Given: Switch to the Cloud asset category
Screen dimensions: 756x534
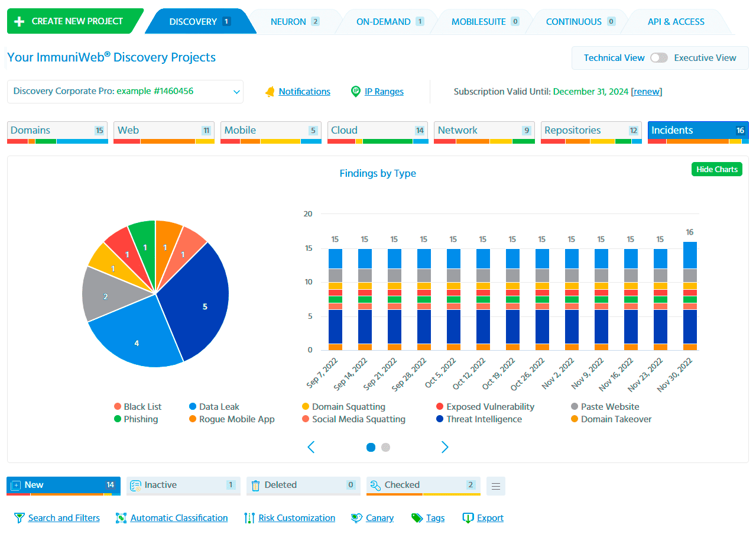Looking at the screenshot, I should click(x=378, y=132).
